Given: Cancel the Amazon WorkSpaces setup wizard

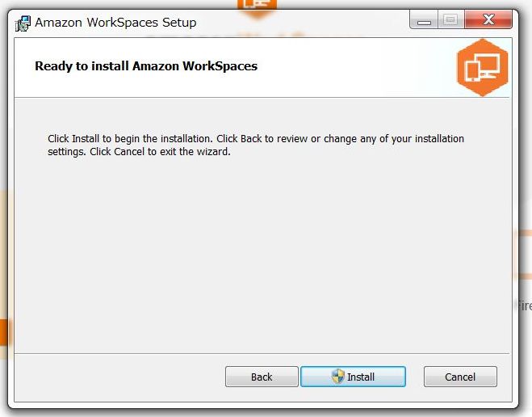Looking at the screenshot, I should click(x=460, y=377).
